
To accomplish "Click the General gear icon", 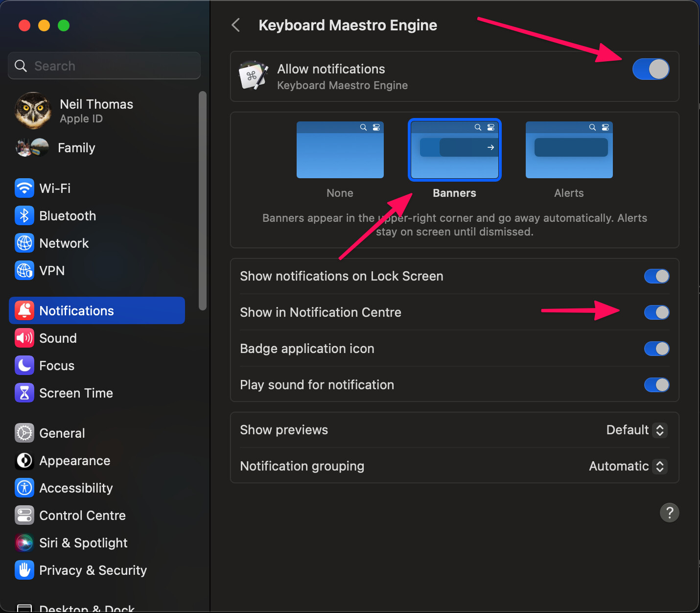I will point(24,433).
